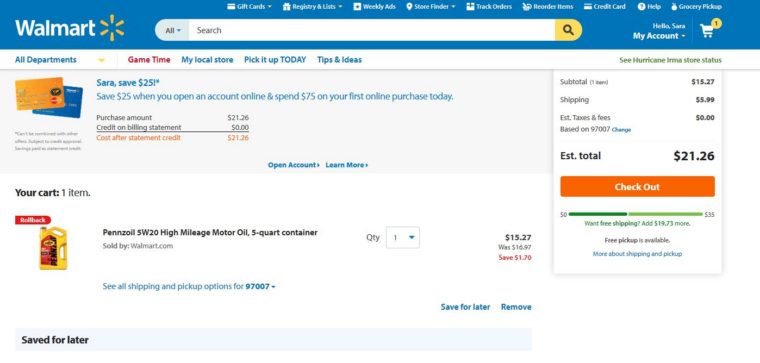This screenshot has height=363, width=760.
Task: Click the yellow search magnifier button
Action: [568, 30]
